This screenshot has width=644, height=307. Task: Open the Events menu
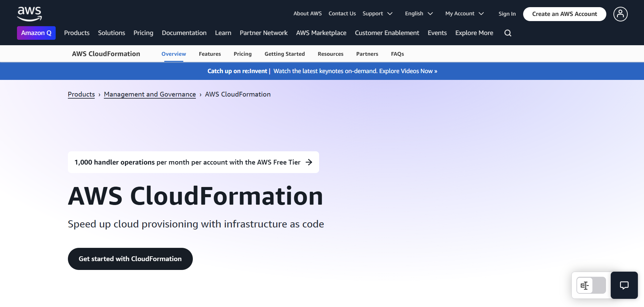click(437, 33)
